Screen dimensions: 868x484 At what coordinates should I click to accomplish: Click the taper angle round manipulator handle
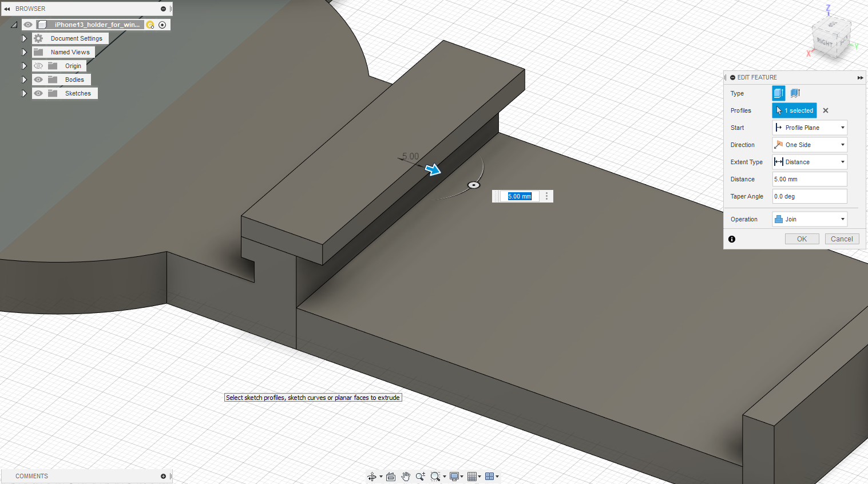474,185
